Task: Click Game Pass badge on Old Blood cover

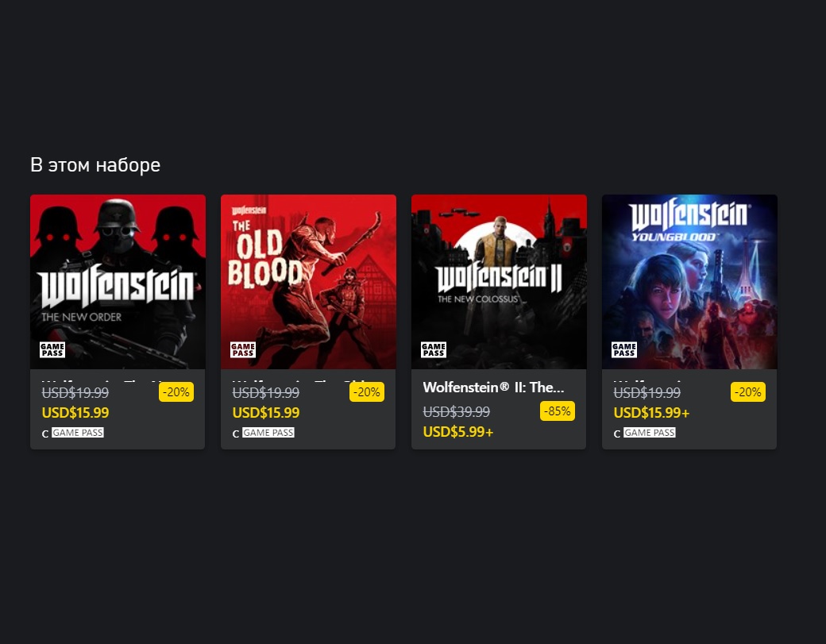Action: pyautogui.click(x=243, y=349)
